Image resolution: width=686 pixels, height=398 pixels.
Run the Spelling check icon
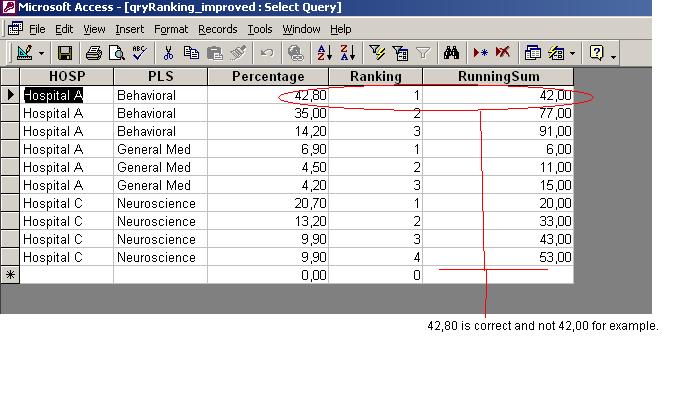pyautogui.click(x=140, y=53)
